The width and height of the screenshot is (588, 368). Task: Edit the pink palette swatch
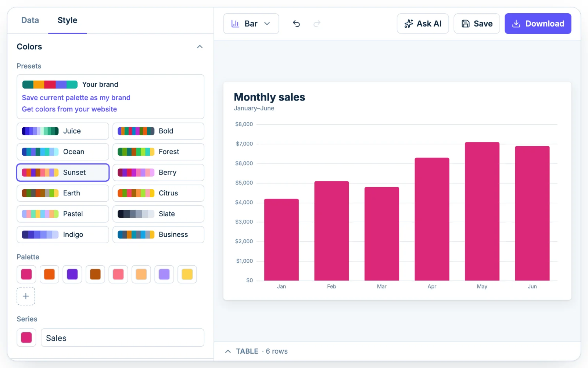coord(26,274)
